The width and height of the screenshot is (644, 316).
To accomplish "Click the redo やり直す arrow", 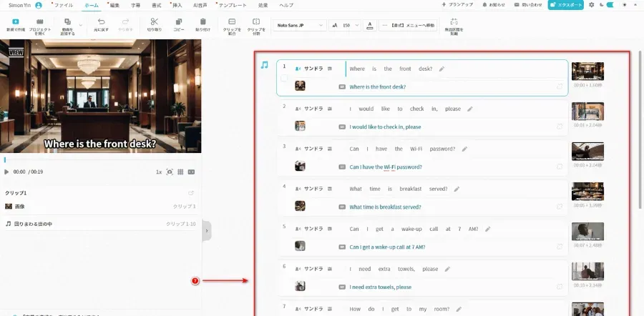I will (125, 21).
